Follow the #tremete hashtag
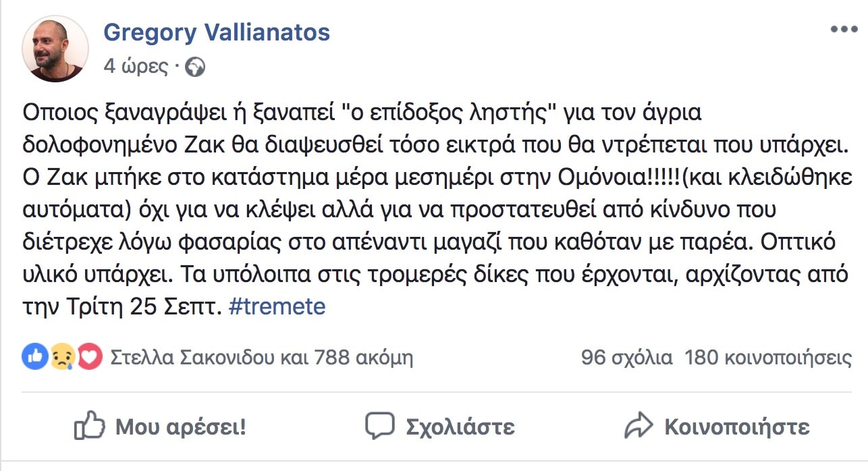This screenshot has height=471, width=868. pos(277,307)
